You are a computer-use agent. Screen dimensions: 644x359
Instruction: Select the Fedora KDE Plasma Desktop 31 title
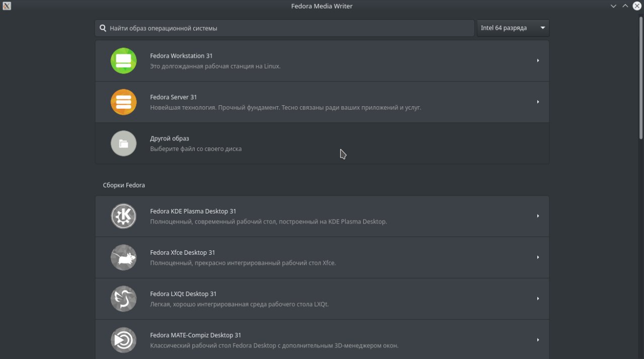pyautogui.click(x=193, y=211)
